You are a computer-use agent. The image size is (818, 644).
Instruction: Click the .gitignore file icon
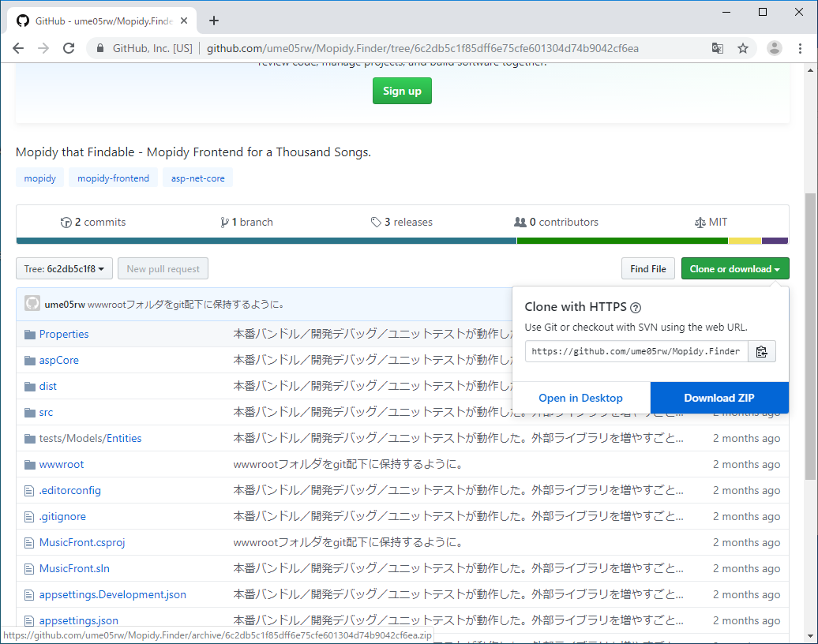(28, 515)
